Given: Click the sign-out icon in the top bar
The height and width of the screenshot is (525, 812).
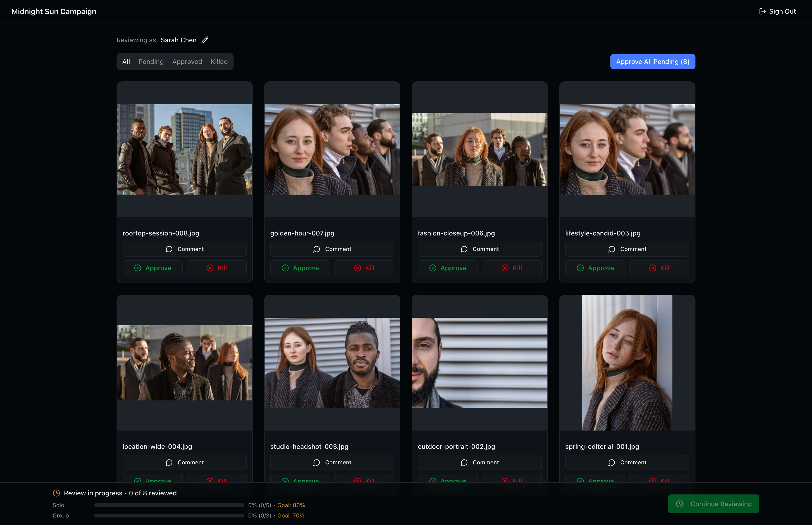Looking at the screenshot, I should 763,11.
